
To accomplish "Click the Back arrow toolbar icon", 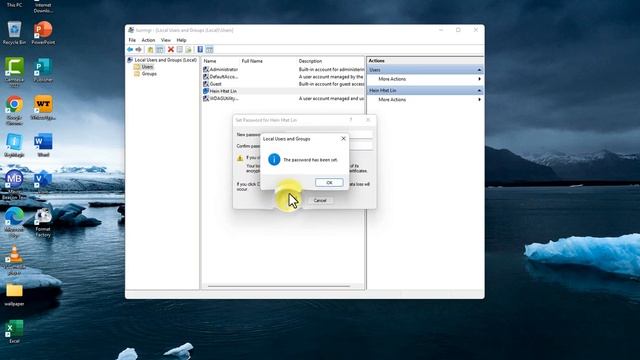I will [130, 49].
